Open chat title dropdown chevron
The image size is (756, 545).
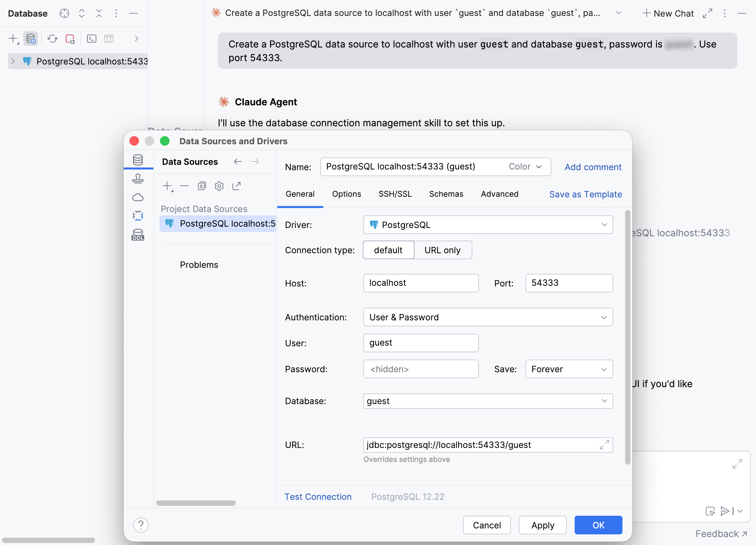618,13
